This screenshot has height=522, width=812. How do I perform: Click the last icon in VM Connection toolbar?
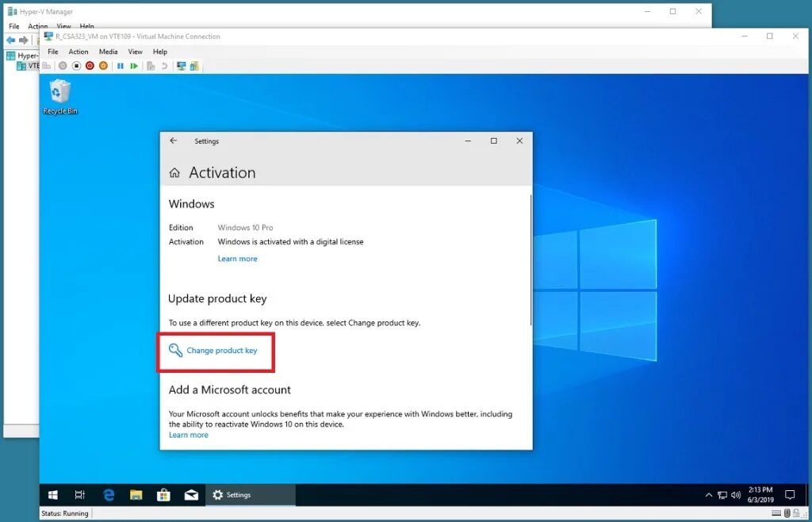[194, 66]
